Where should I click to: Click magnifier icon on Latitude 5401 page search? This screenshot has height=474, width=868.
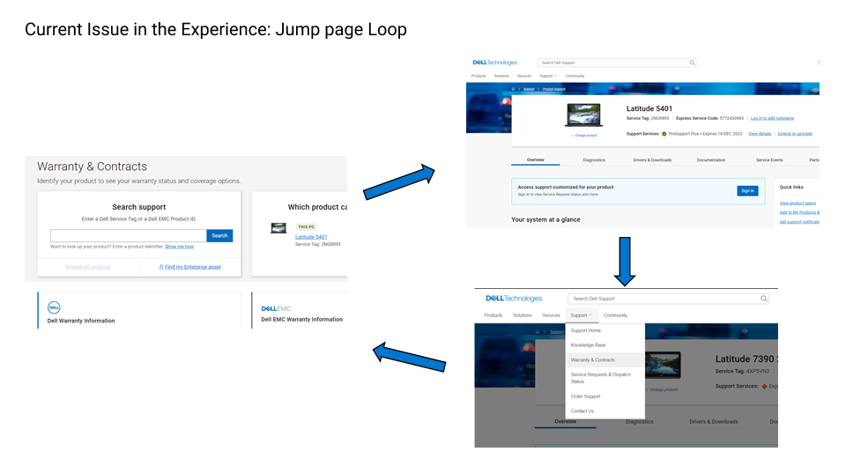click(692, 63)
